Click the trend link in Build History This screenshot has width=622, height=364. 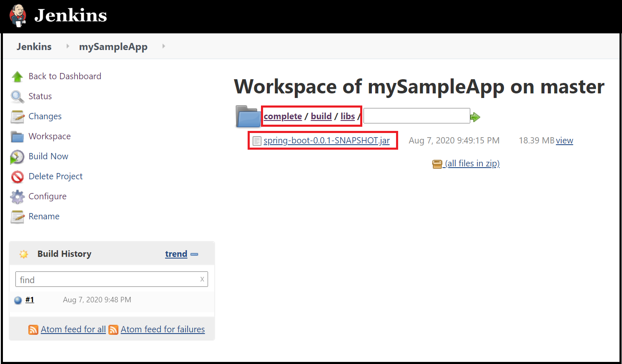coord(176,254)
